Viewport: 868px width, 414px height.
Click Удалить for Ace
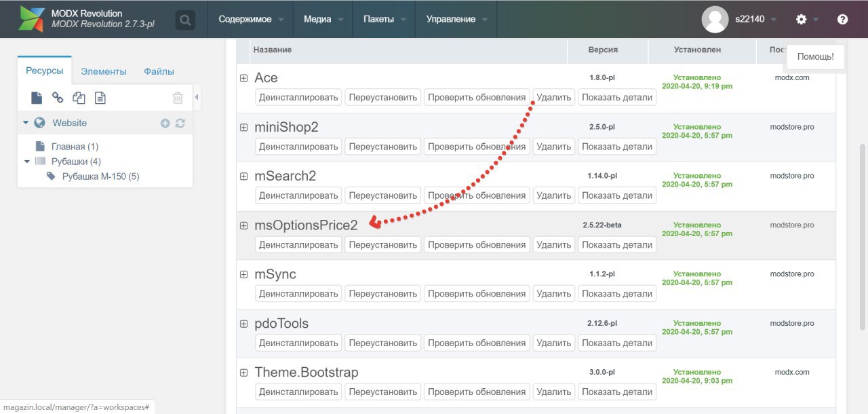click(554, 97)
